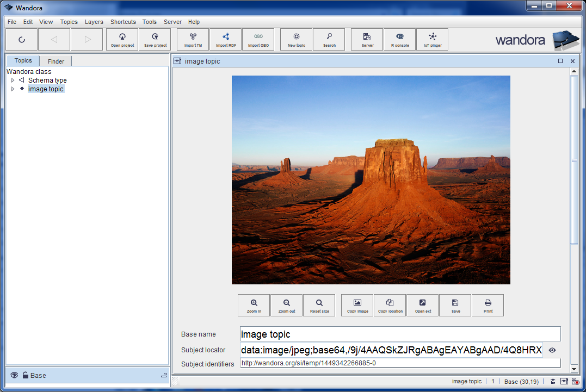The image size is (586, 392).
Task: Create a topic with the New topic icon
Action: (295, 39)
